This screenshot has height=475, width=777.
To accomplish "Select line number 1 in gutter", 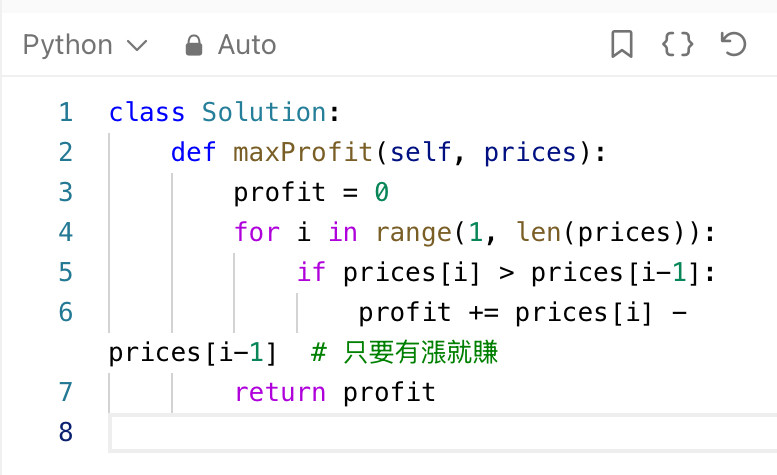I will coord(66,112).
